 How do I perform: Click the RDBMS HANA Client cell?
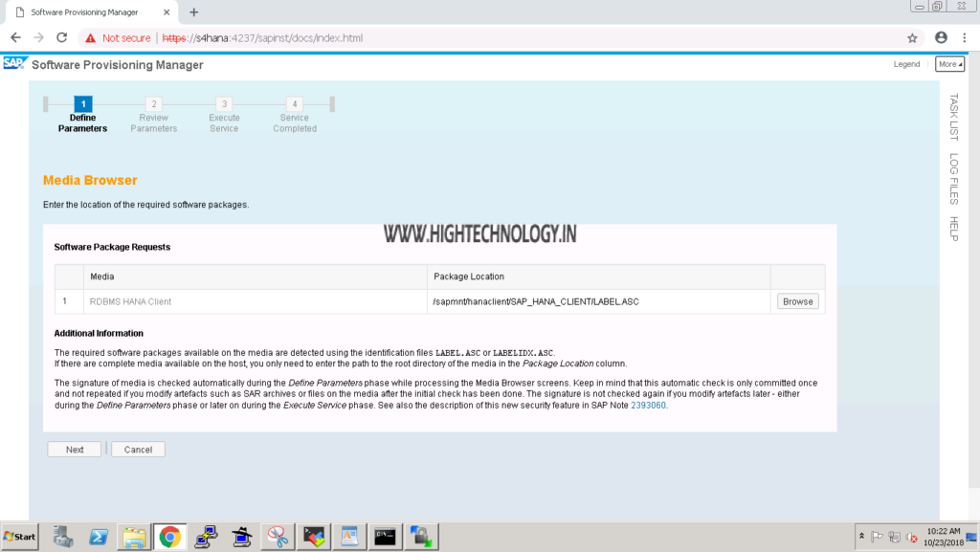pos(255,301)
